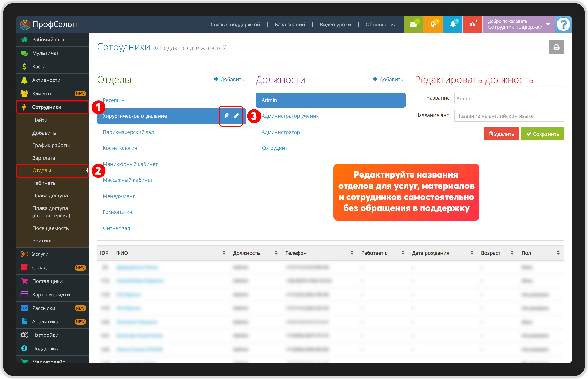The height and width of the screenshot is (379, 588).
Task: Click the print icon button
Action: point(556,47)
